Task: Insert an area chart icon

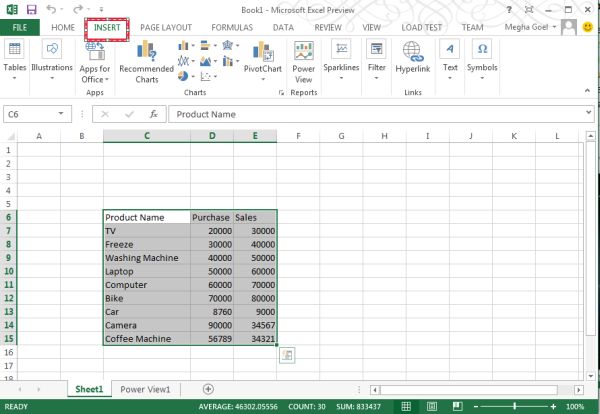Action: pyautogui.click(x=205, y=61)
